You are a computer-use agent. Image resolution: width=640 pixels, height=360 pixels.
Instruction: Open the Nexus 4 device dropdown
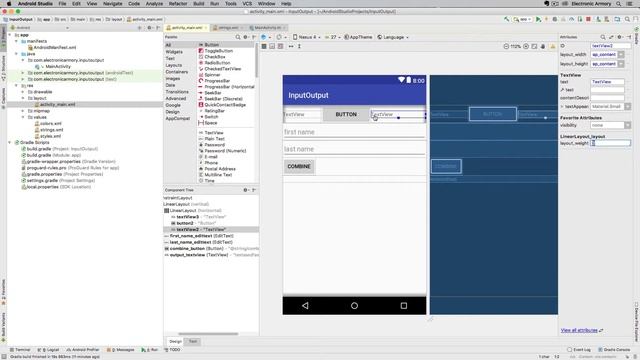(x=307, y=37)
